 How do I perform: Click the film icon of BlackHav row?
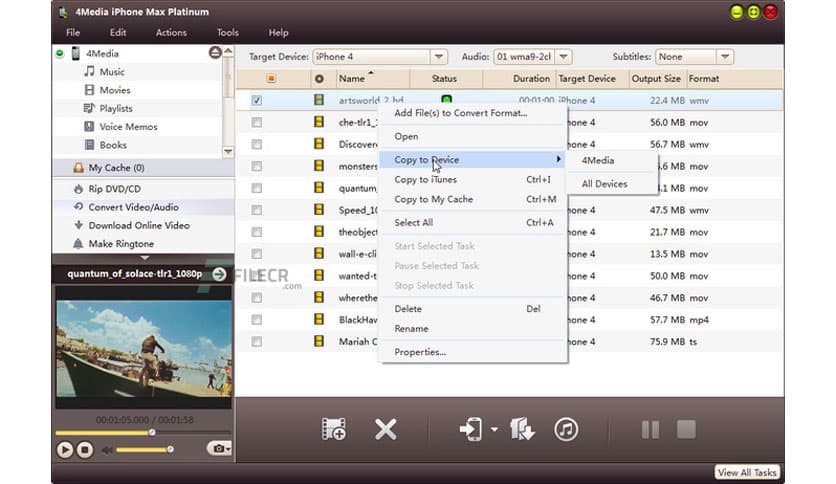click(x=319, y=319)
